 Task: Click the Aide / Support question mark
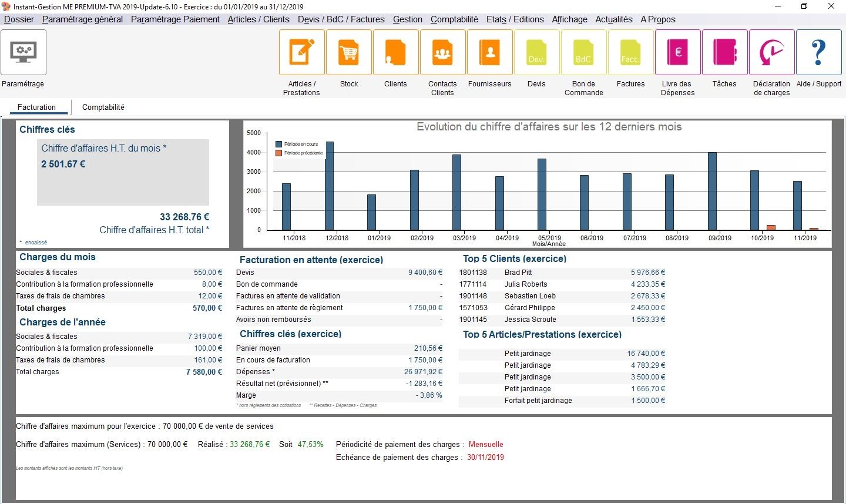(x=819, y=52)
